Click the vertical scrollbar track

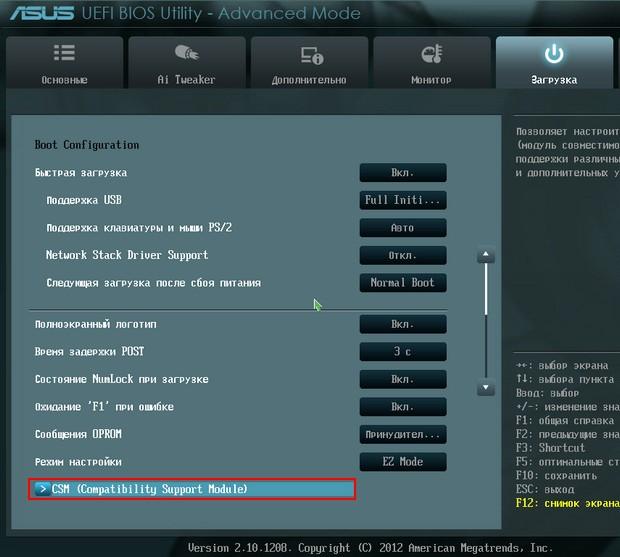click(486, 321)
